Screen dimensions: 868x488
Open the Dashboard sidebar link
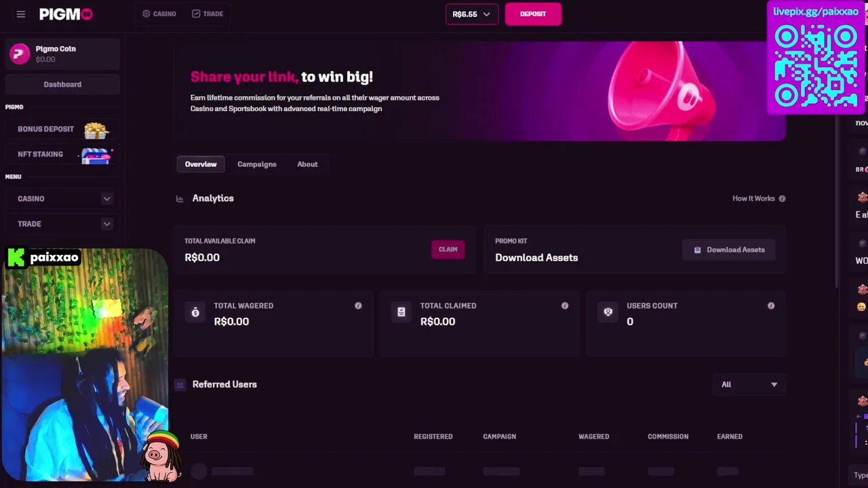click(62, 84)
